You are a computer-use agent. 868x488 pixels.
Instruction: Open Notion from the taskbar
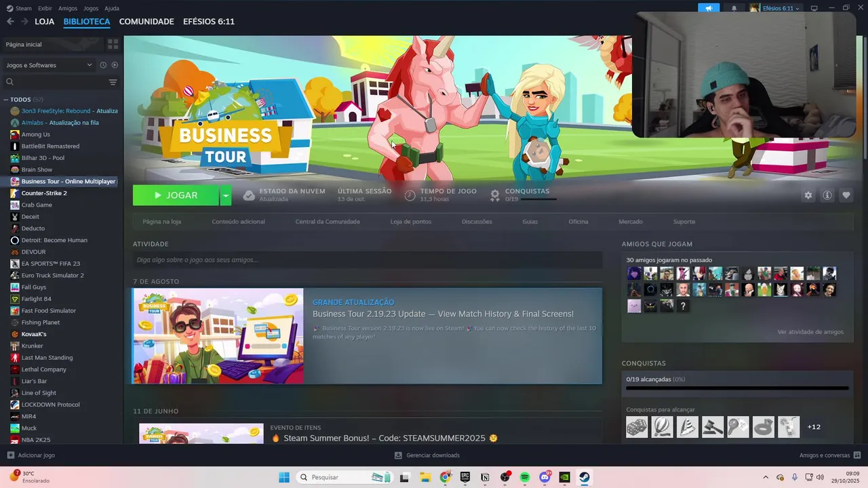click(x=485, y=477)
